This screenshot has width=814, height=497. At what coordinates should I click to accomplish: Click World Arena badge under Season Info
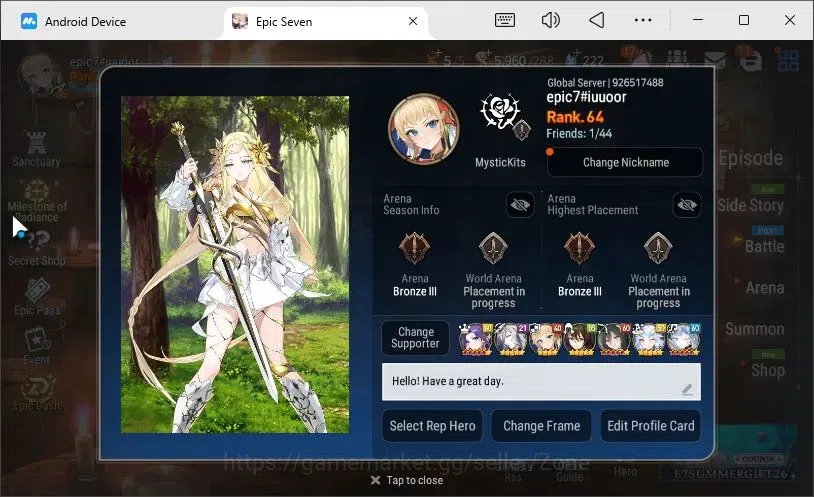[493, 248]
